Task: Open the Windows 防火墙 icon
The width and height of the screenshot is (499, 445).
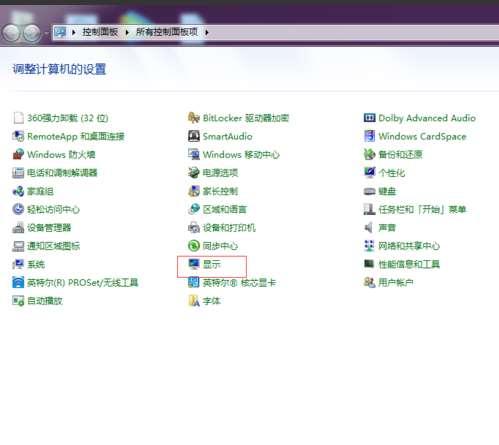Action: (x=18, y=155)
